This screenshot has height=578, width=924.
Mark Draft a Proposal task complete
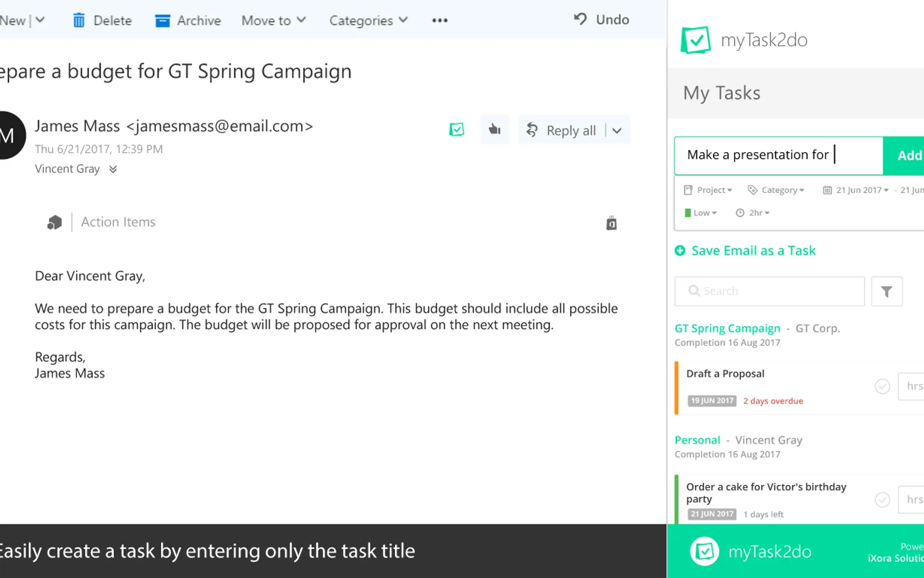click(x=882, y=386)
